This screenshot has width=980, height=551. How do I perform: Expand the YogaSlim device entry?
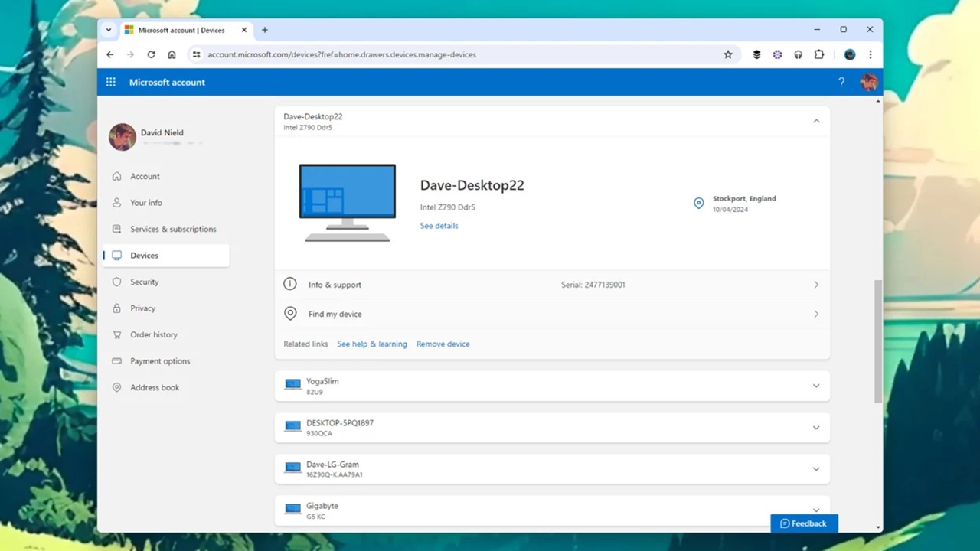point(816,386)
